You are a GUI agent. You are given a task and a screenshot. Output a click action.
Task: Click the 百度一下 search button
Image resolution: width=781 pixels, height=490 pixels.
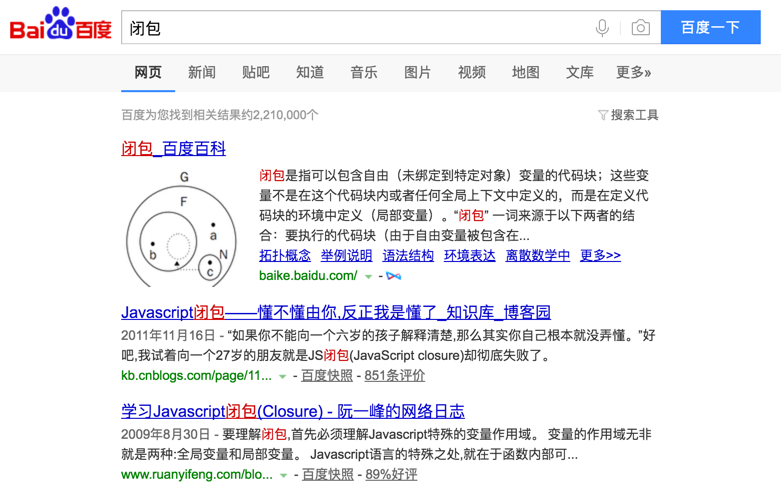(710, 27)
